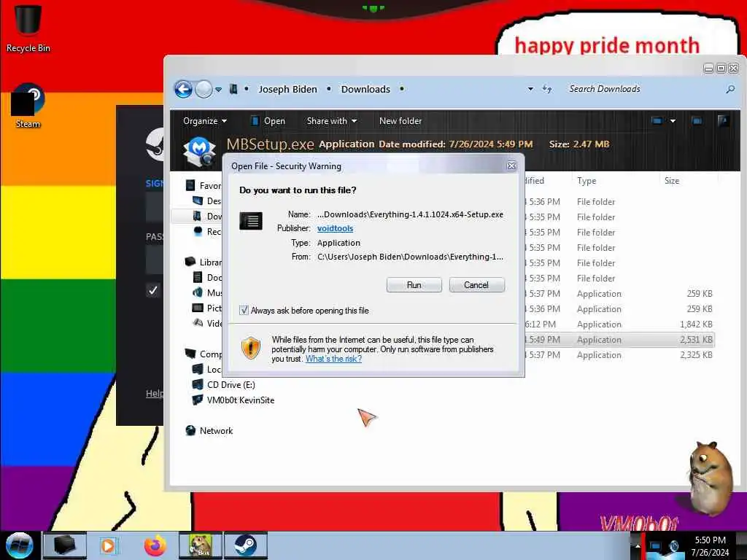Select the Application row sized 2,325 KB

point(619,355)
